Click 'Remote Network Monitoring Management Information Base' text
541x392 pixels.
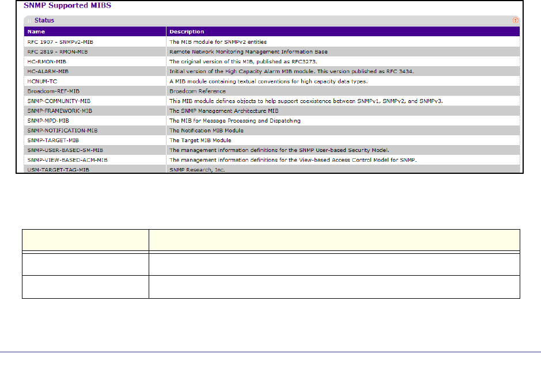coord(248,52)
